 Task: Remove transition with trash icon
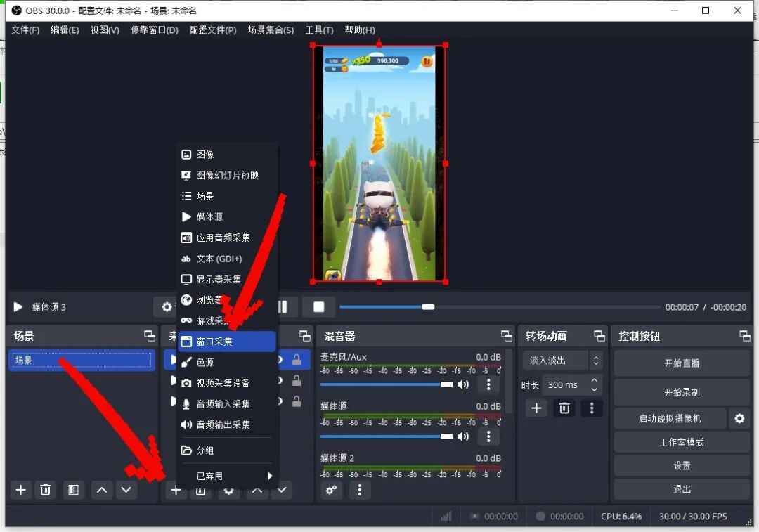tap(564, 408)
